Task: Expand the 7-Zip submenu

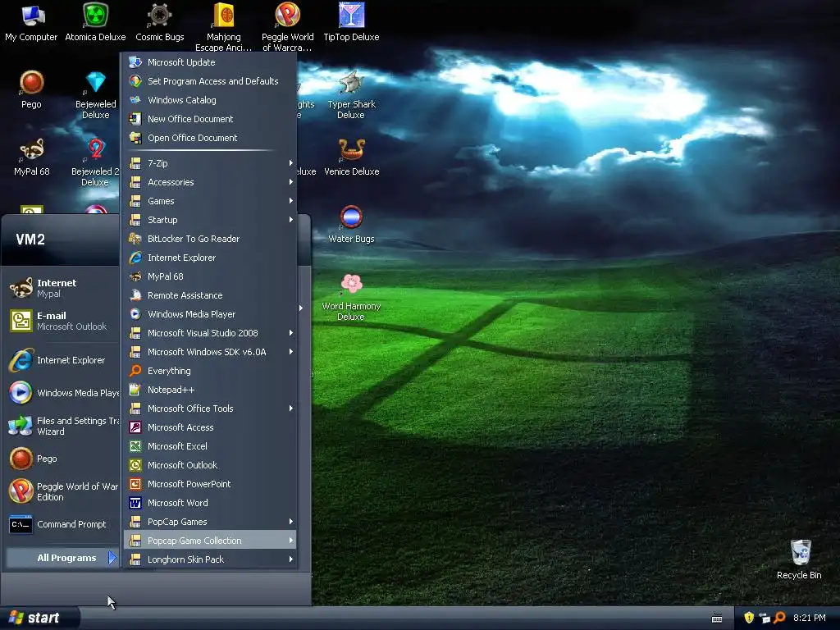Action: click(x=210, y=163)
